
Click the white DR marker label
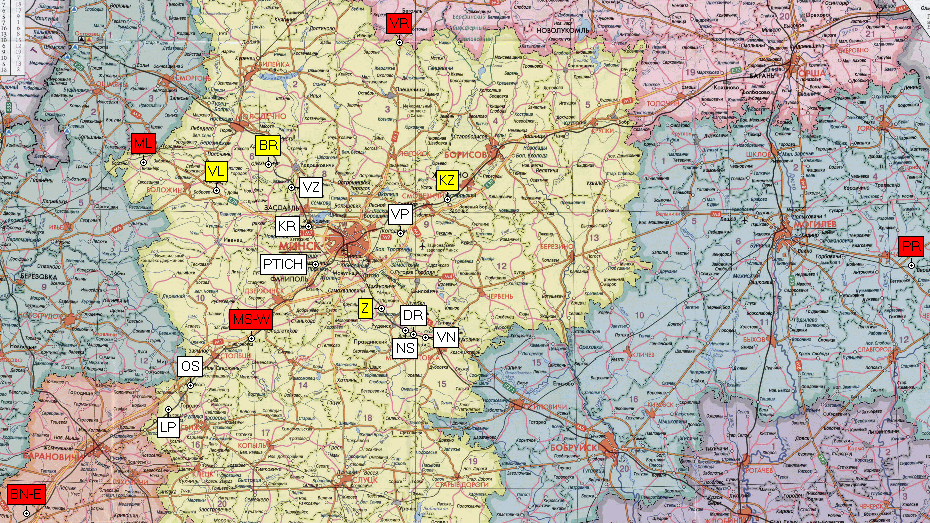tap(413, 316)
